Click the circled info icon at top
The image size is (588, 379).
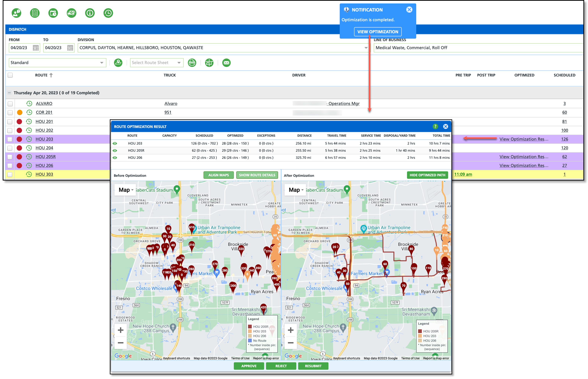click(90, 13)
